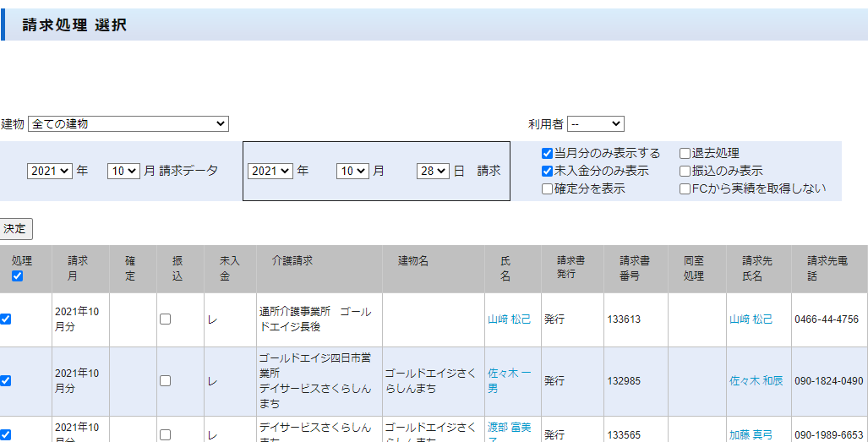Viewport: 868px width, 442px height.
Task: Enable 確定分を表示 checkbox
Action: pos(548,189)
